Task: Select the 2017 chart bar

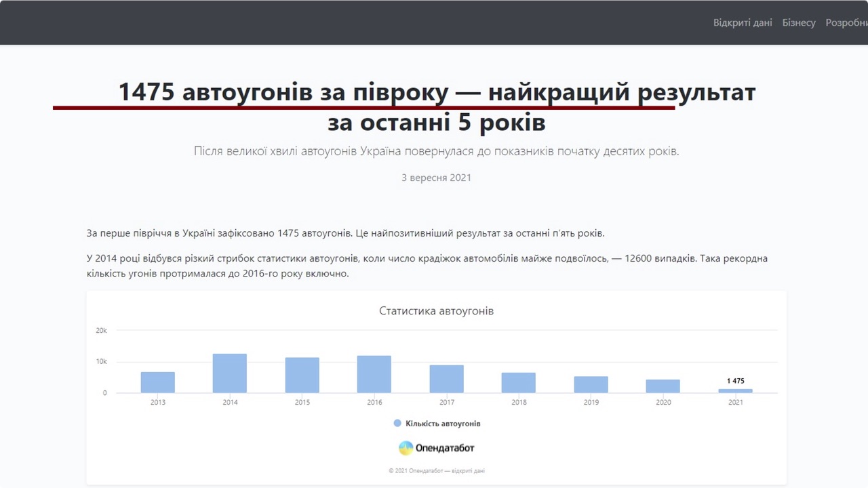Action: click(x=447, y=379)
